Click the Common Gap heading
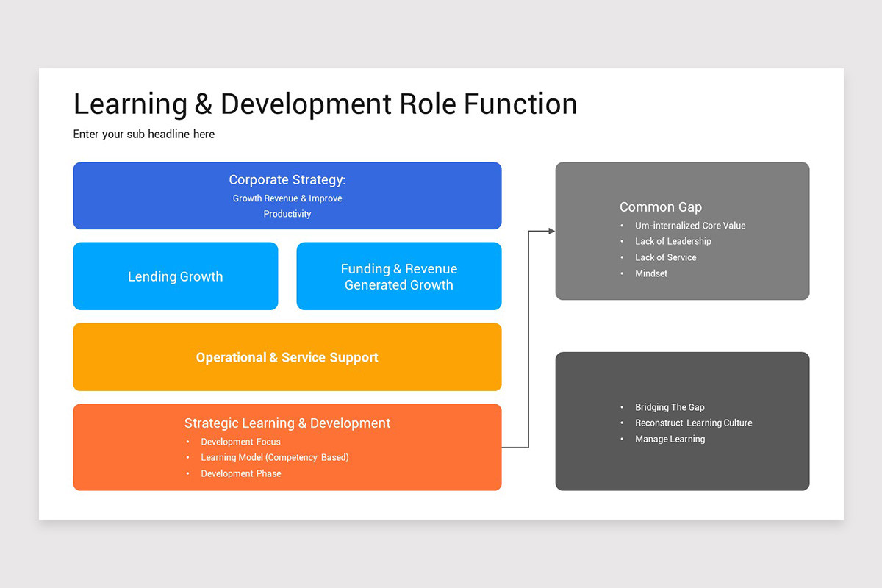 [660, 207]
